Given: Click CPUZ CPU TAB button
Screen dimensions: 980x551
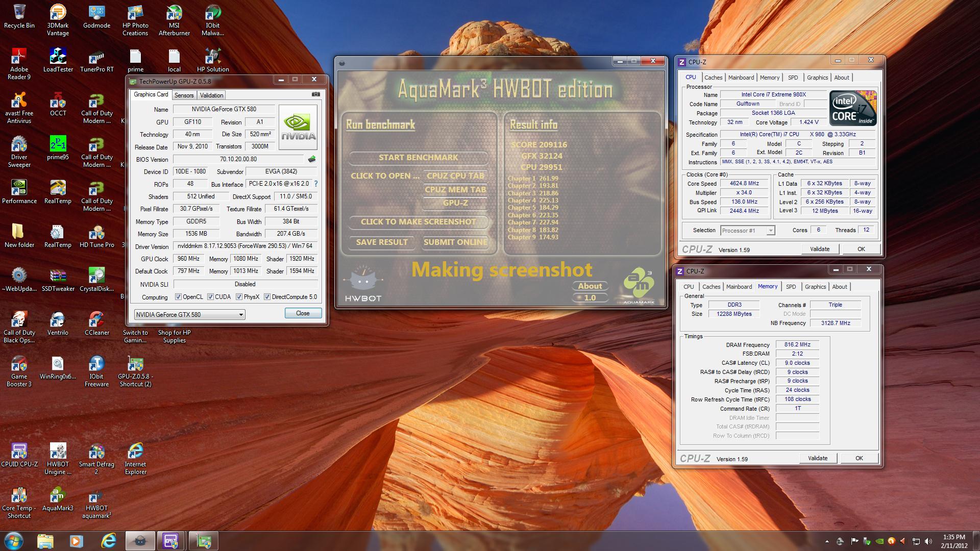Looking at the screenshot, I should point(455,176).
